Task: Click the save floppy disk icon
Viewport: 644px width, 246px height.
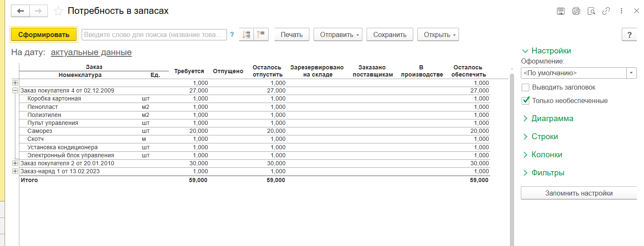Action: 560,11
